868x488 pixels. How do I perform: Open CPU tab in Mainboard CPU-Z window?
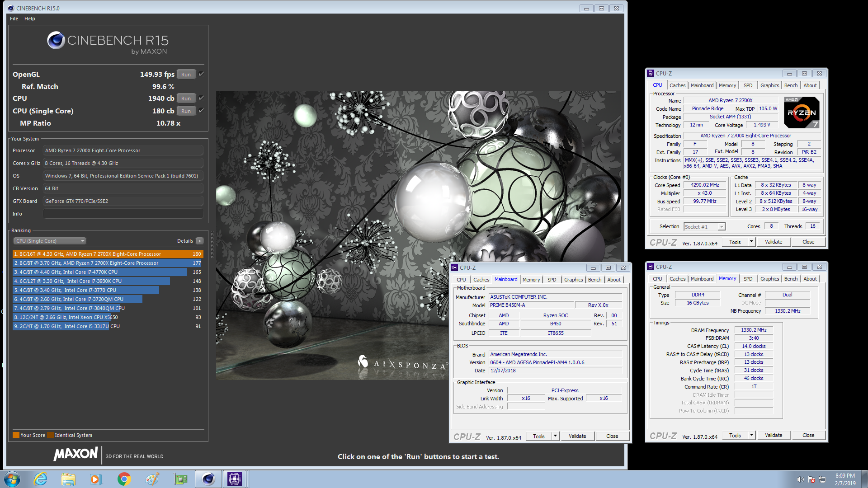coord(461,280)
